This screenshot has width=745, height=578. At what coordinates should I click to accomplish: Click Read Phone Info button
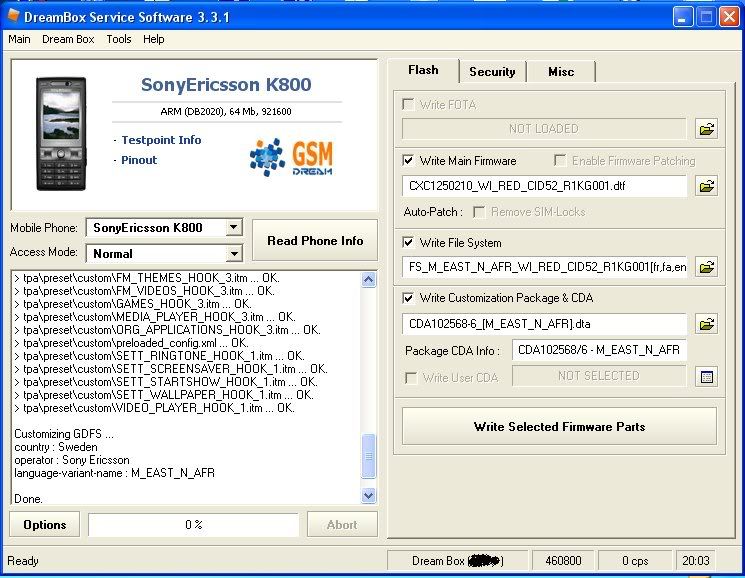tap(315, 240)
